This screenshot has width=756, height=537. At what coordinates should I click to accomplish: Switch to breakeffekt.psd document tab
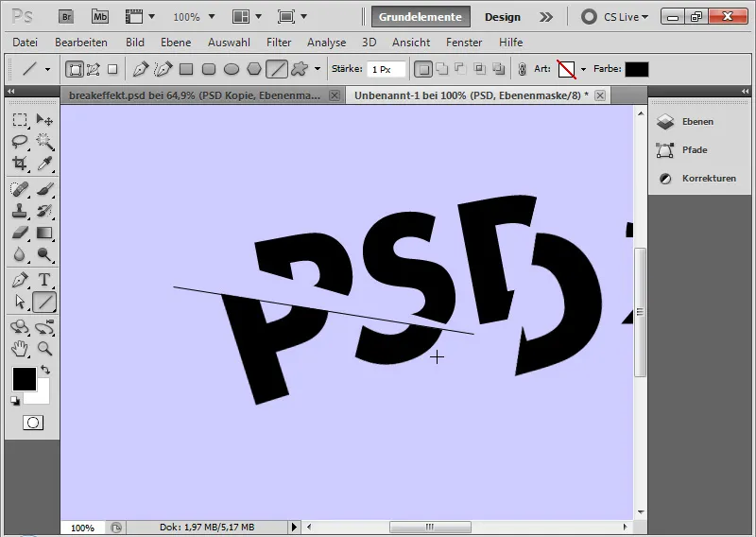(195, 95)
